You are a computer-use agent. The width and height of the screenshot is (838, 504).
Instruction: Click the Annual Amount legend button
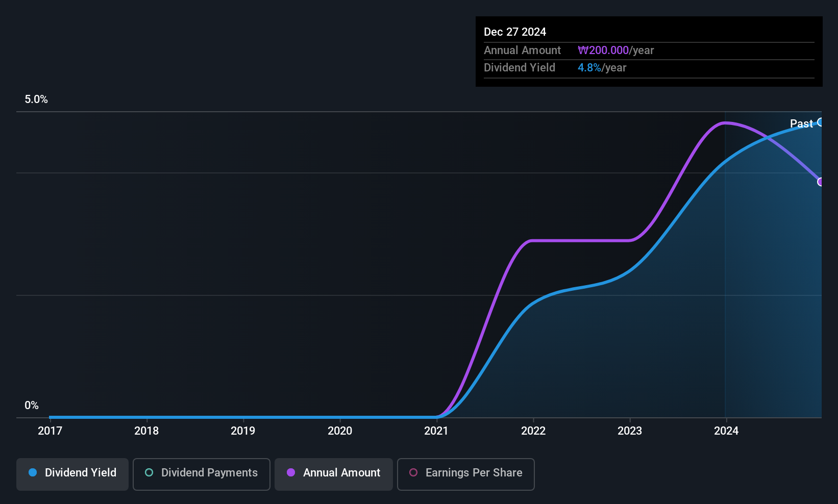coord(333,474)
